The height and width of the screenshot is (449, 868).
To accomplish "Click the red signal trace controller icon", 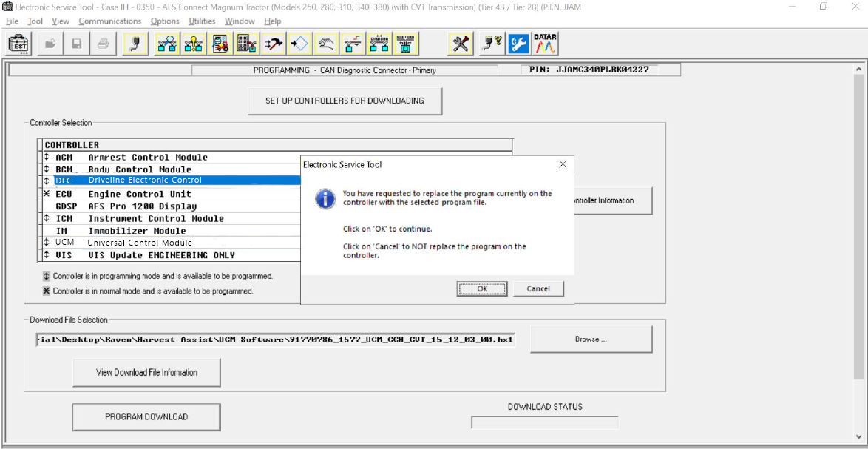I will point(353,44).
